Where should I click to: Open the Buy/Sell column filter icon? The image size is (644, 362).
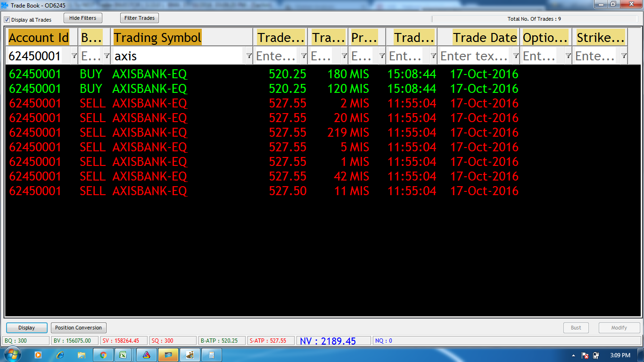[x=107, y=56]
